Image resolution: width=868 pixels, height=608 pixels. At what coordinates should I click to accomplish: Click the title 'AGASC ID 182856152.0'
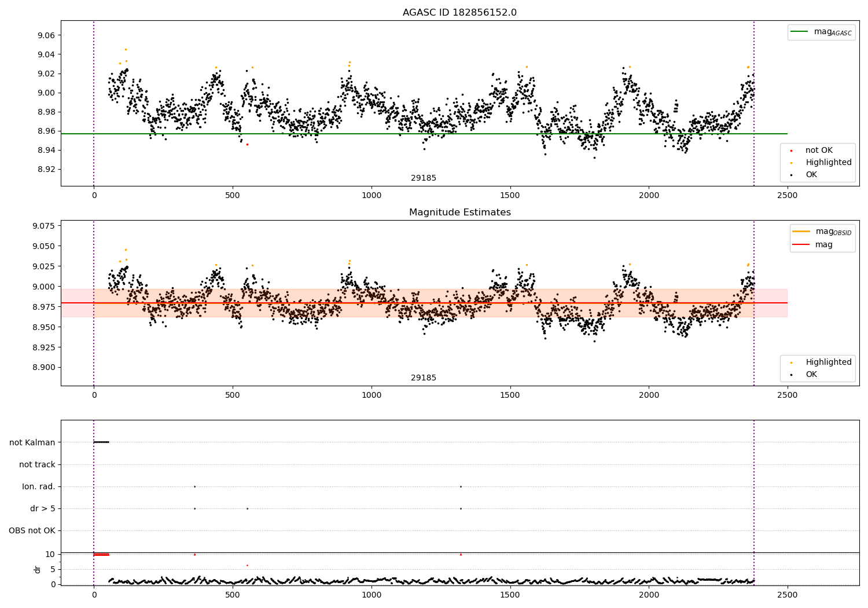tap(459, 13)
